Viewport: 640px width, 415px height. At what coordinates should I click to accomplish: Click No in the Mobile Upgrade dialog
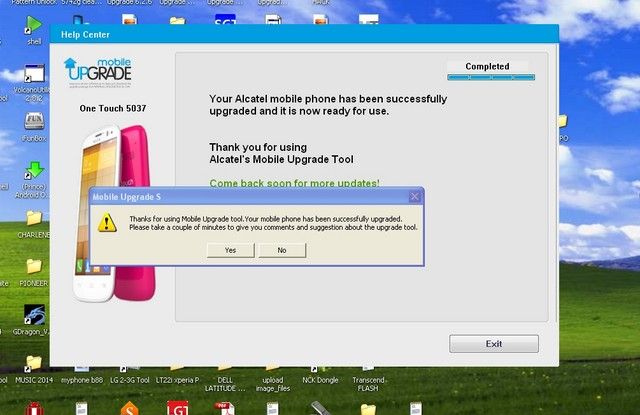pyautogui.click(x=282, y=250)
